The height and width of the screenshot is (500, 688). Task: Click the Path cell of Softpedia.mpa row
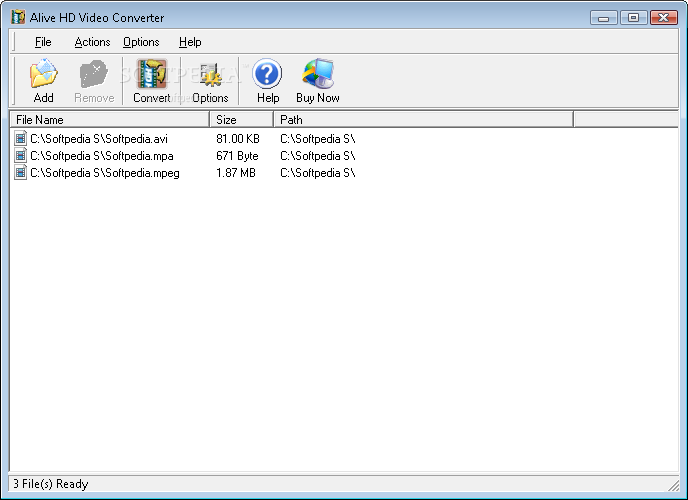[318, 156]
